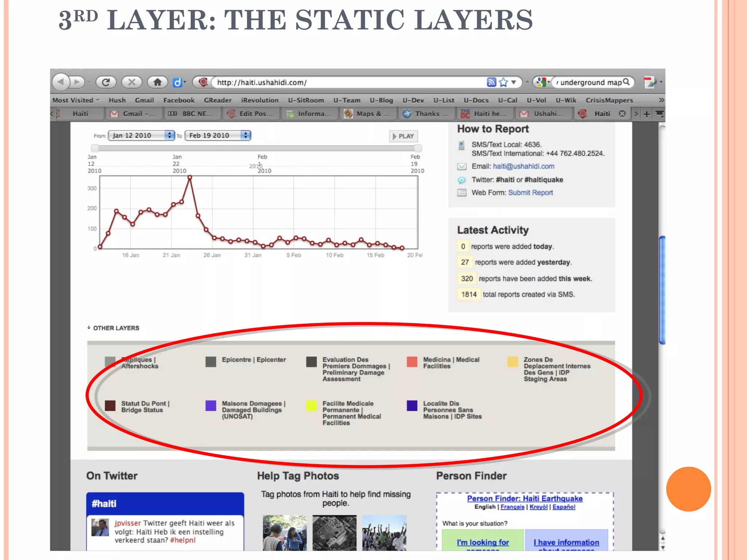Image resolution: width=747 pixels, height=560 pixels.
Task: Click the list all tabs icon
Action: click(x=659, y=114)
